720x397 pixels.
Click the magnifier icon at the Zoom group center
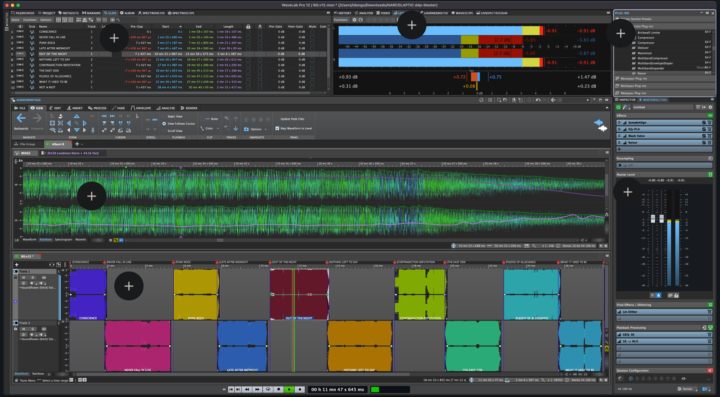[x=77, y=123]
